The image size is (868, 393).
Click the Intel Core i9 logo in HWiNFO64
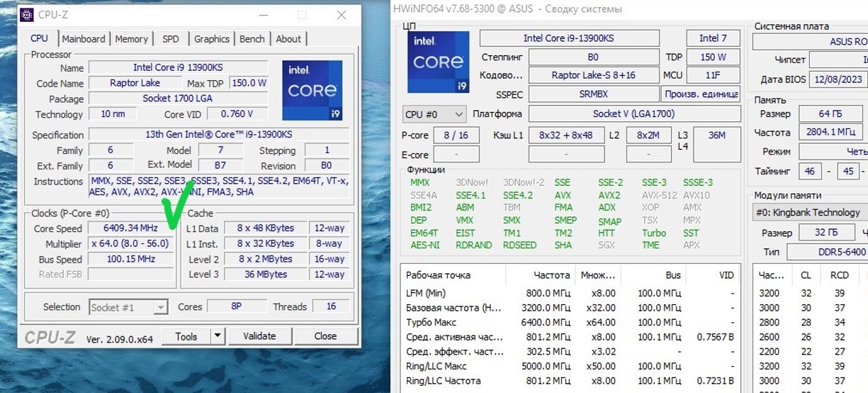click(x=438, y=63)
